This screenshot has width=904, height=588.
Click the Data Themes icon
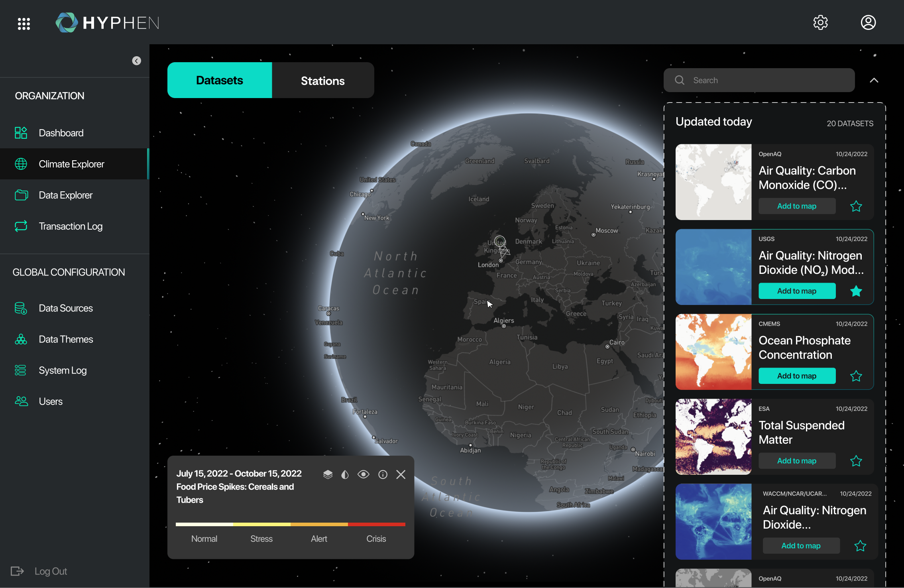tap(21, 339)
